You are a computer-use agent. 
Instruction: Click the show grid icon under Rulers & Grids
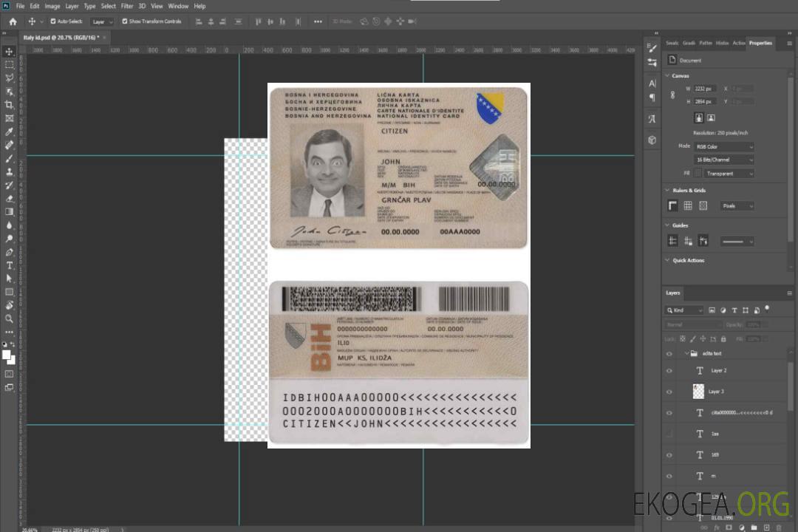click(687, 205)
